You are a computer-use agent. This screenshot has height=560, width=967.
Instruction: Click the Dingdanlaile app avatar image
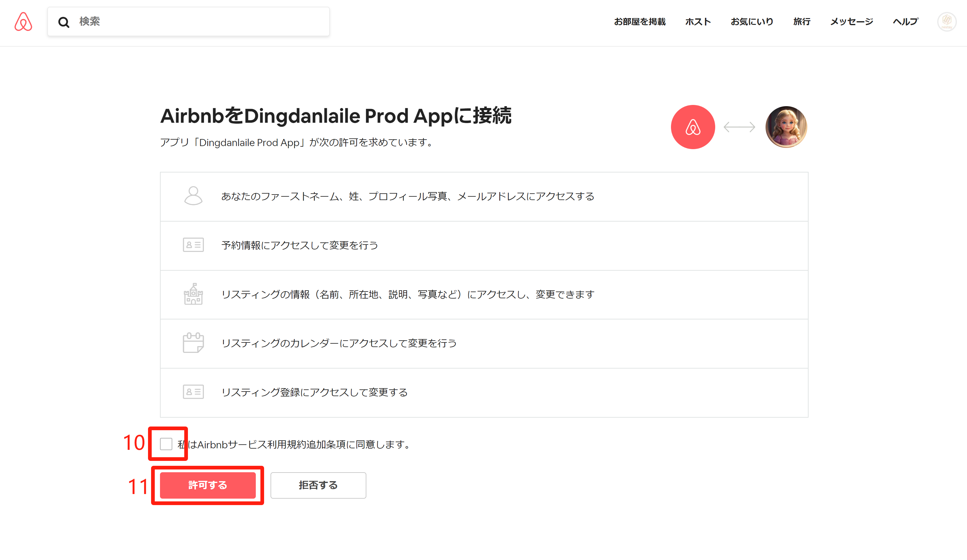click(786, 127)
